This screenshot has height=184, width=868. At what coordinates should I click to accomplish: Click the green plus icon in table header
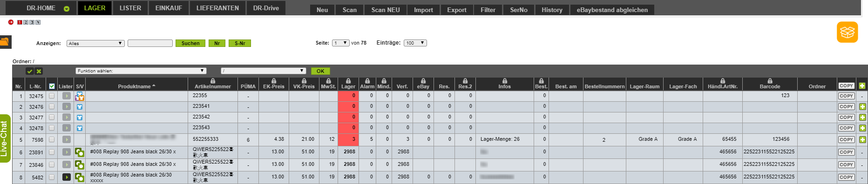(x=862, y=85)
